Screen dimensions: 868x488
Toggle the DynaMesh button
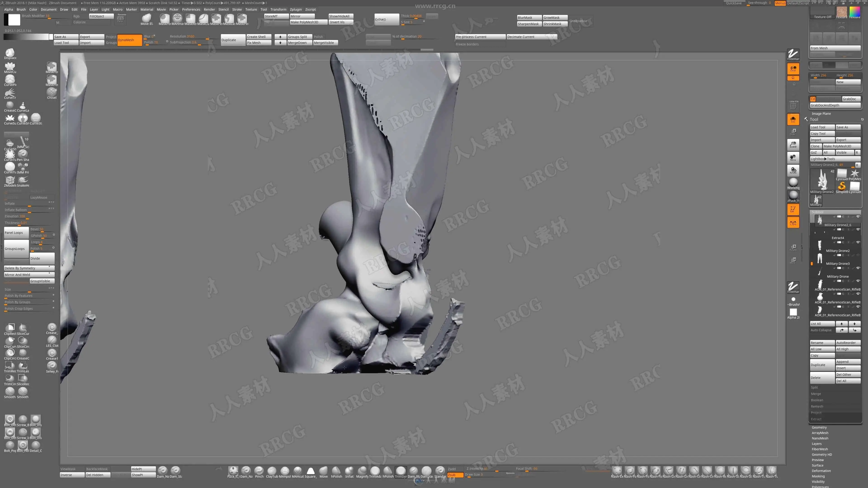coord(129,40)
